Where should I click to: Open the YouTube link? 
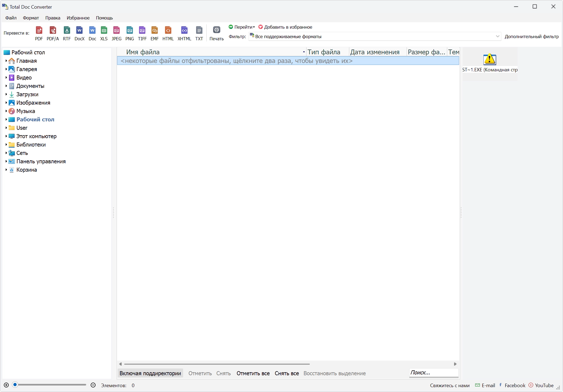coord(541,385)
